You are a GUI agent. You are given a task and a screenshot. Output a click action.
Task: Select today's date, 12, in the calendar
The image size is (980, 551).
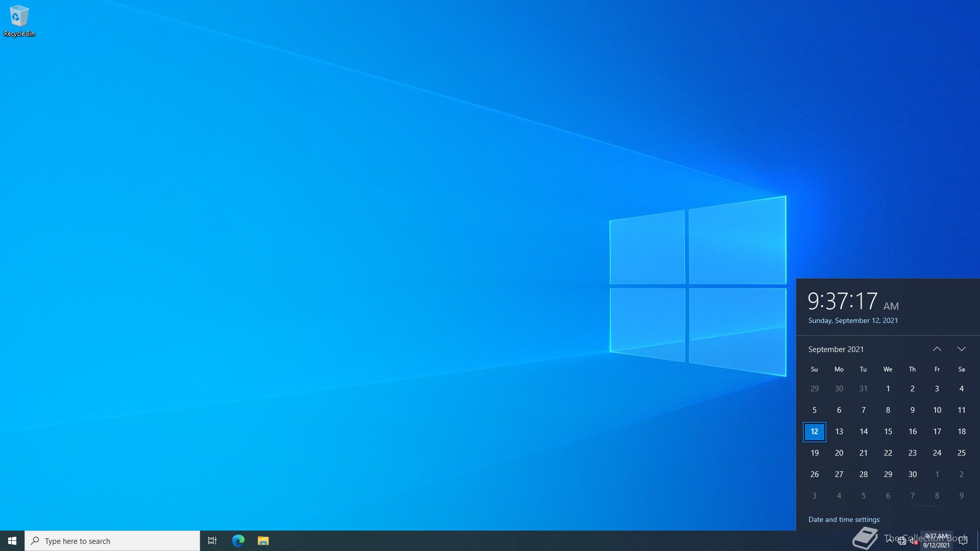pos(815,432)
